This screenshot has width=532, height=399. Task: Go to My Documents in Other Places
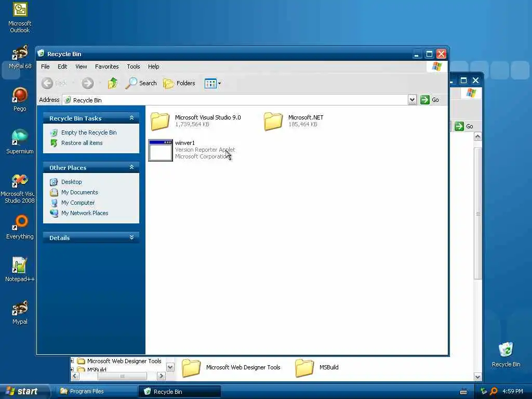point(79,192)
